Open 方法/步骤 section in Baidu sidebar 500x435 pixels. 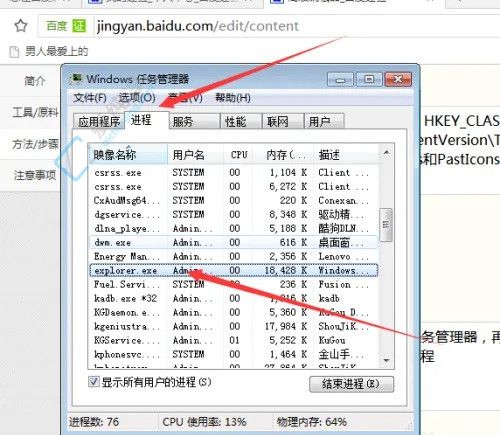pyautogui.click(x=35, y=144)
